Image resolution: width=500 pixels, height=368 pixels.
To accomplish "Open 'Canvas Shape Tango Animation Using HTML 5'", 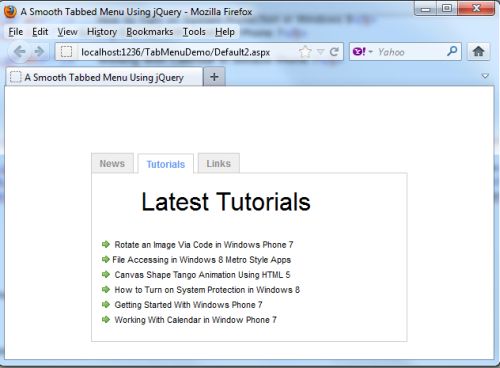I will pos(202,275).
